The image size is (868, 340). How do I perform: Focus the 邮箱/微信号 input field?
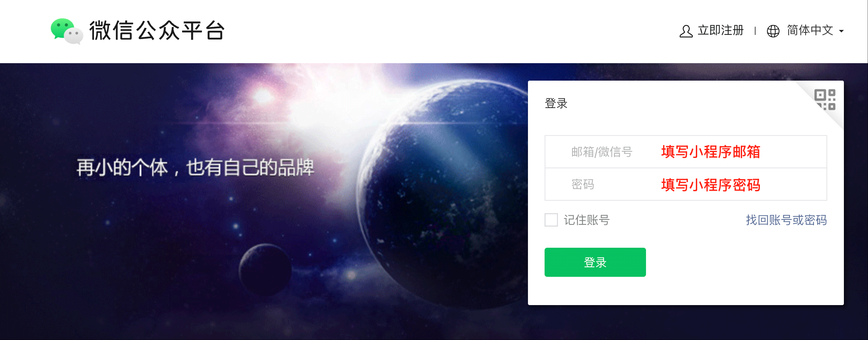click(x=686, y=152)
